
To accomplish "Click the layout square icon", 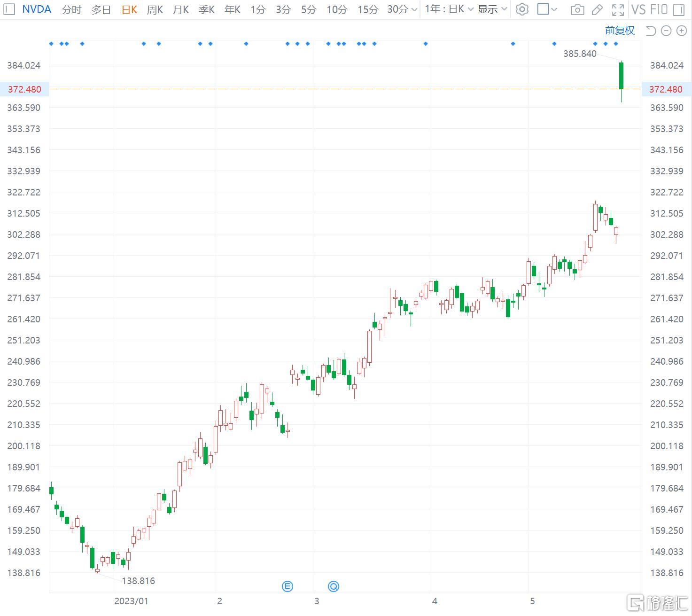I will (x=543, y=9).
